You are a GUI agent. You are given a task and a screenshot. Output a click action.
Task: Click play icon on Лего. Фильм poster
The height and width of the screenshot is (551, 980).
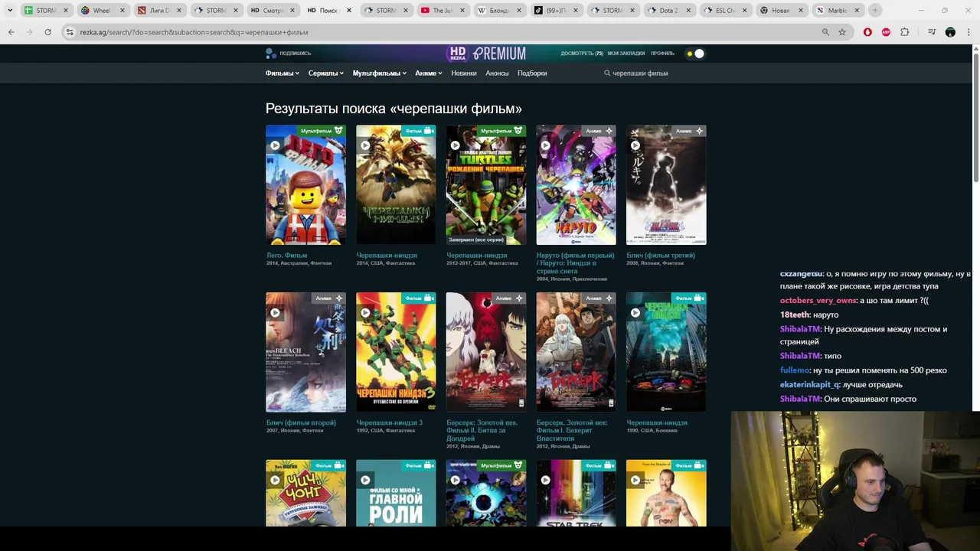click(x=275, y=145)
